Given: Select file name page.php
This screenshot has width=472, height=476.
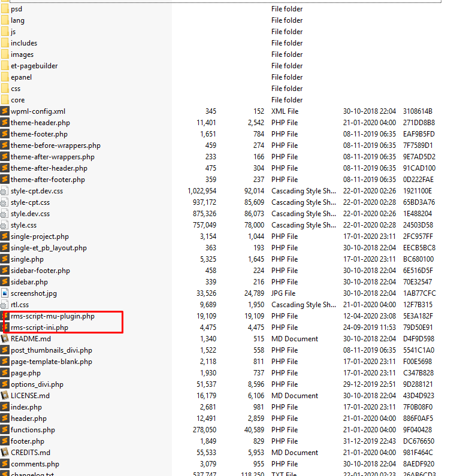Looking at the screenshot, I should [26, 373].
